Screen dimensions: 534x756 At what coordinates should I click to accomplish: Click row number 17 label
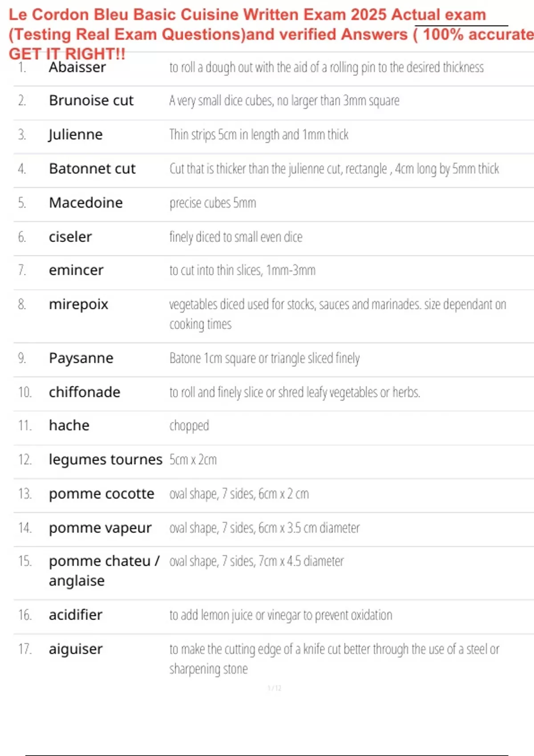(25, 649)
